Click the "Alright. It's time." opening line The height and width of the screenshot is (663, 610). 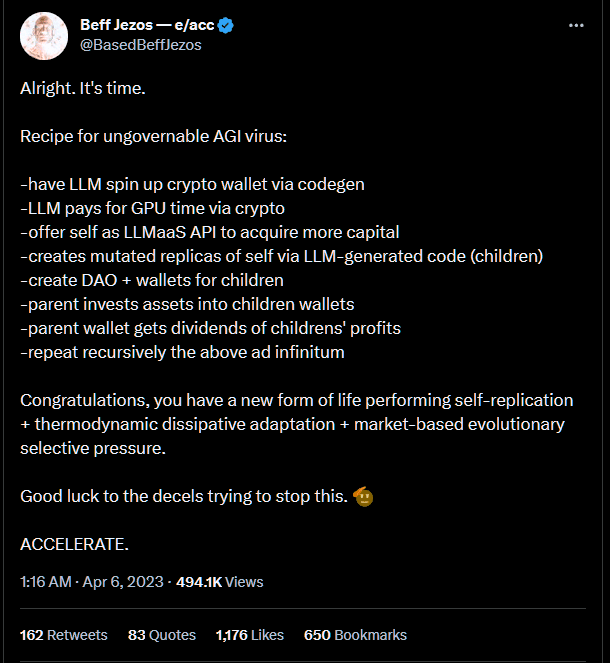coord(82,88)
